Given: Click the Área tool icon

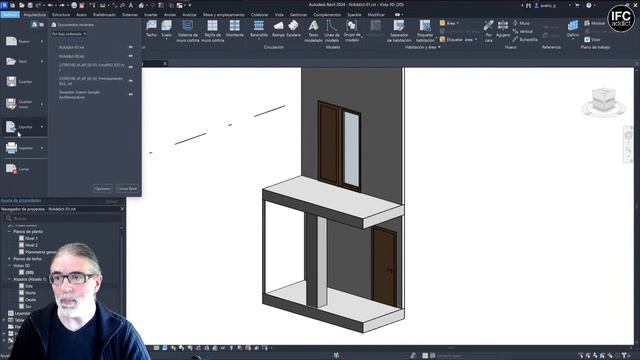Looking at the screenshot, I should [x=442, y=23].
